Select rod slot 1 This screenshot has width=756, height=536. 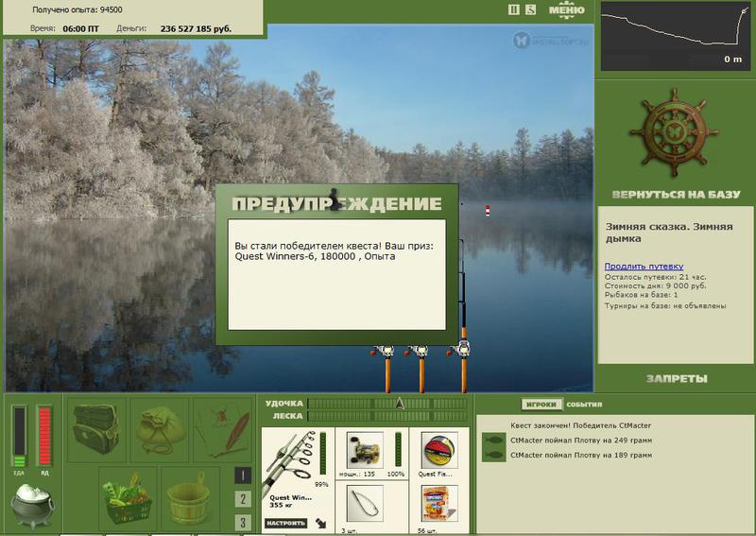click(x=243, y=475)
